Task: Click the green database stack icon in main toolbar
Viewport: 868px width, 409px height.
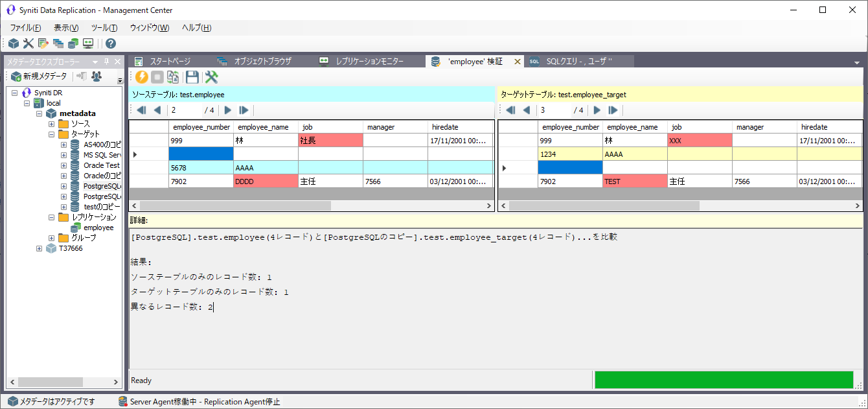Action: pyautogui.click(x=73, y=43)
